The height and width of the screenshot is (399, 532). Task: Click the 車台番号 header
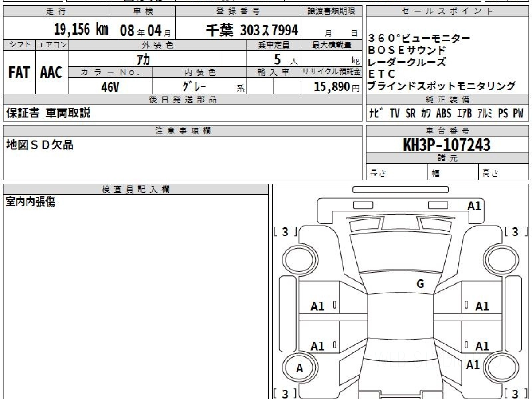pyautogui.click(x=447, y=131)
